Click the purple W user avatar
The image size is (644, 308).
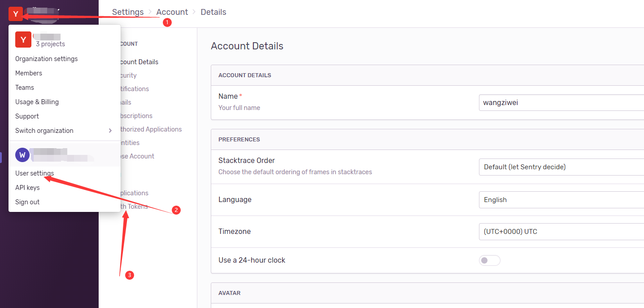point(22,155)
